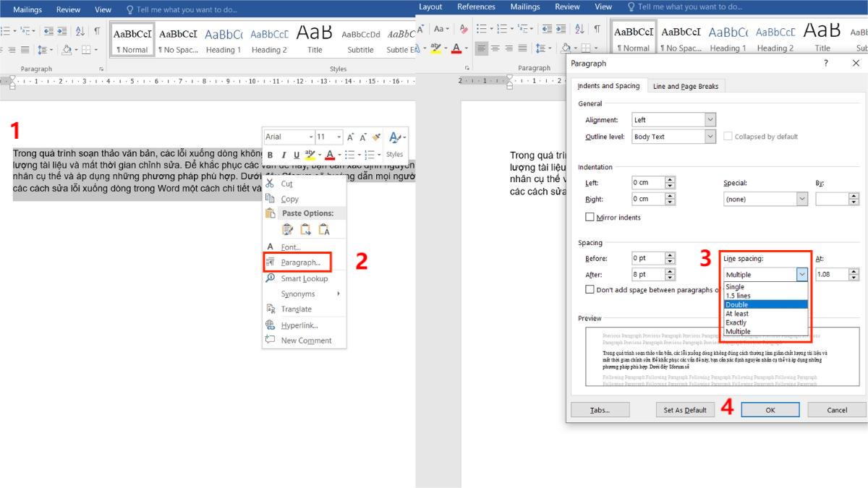Viewport: 868px width, 488px height.
Task: Click the Change Case Aa icon
Action: tap(441, 30)
